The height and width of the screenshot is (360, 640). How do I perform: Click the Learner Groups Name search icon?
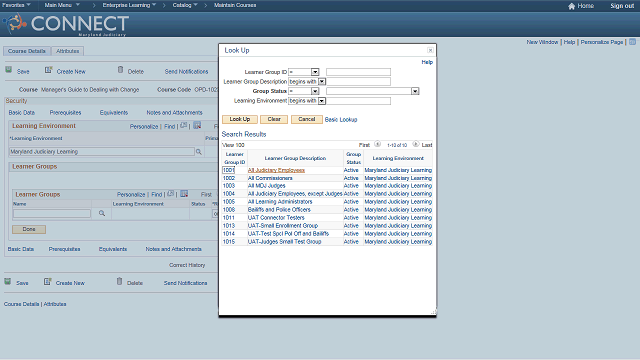pyautogui.click(x=102, y=213)
